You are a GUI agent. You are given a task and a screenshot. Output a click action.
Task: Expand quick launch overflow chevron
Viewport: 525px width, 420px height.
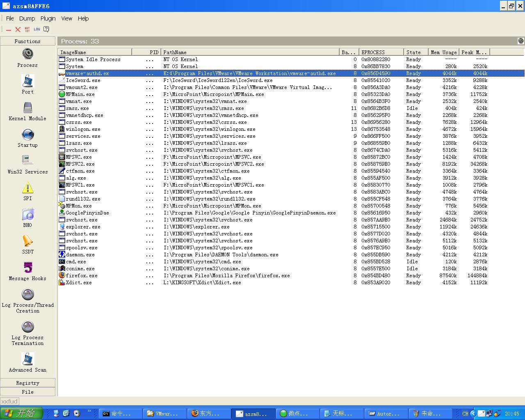point(89,411)
